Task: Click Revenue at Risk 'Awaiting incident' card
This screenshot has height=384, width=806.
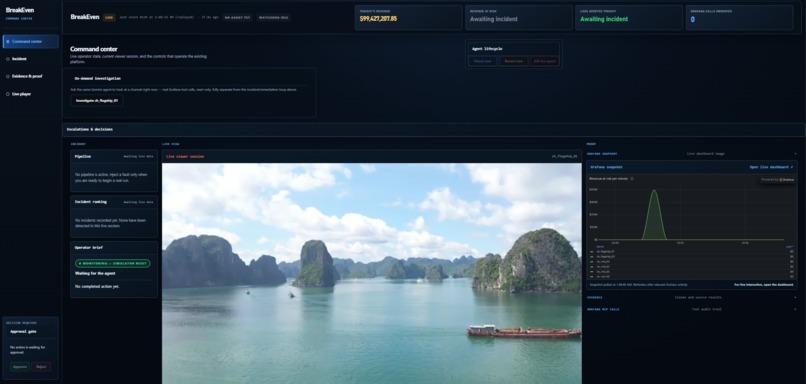Action: coord(519,17)
